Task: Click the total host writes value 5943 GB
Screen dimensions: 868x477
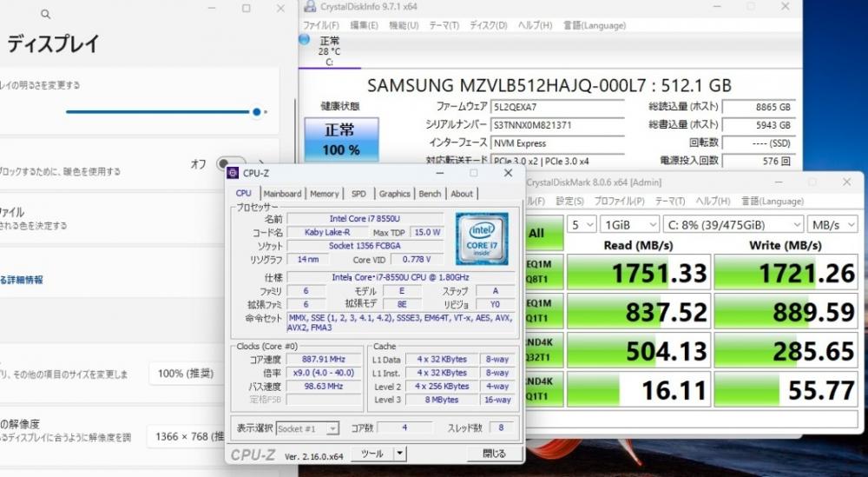Action: (759, 125)
